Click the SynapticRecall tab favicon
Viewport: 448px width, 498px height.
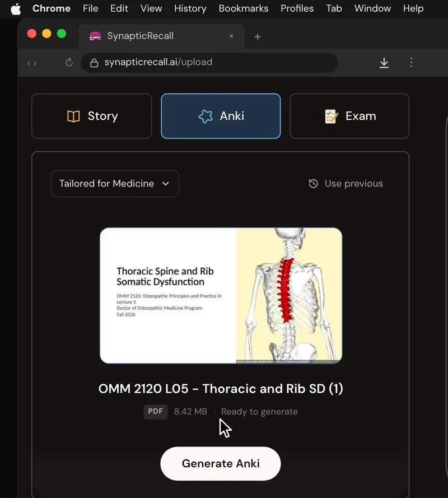95,36
